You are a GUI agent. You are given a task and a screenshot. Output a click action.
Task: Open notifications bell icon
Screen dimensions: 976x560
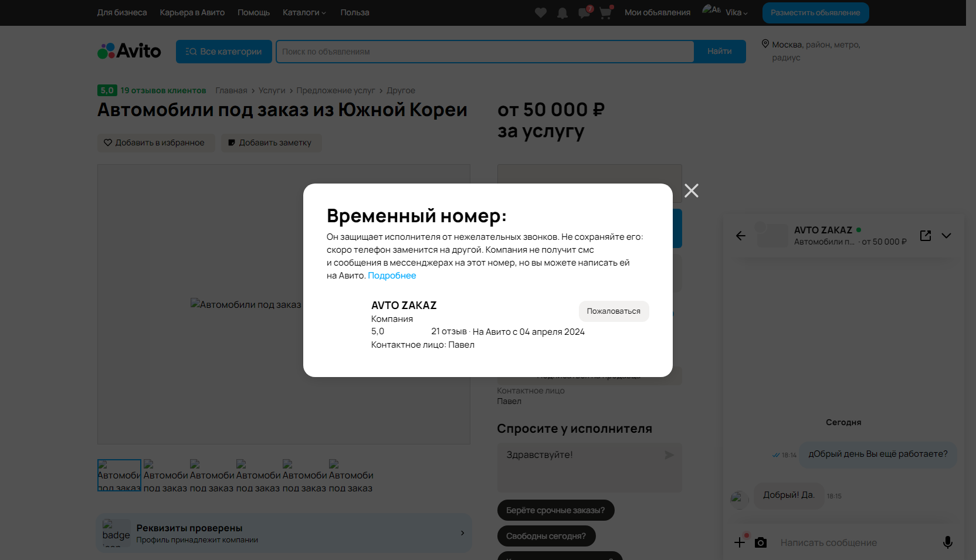point(562,13)
